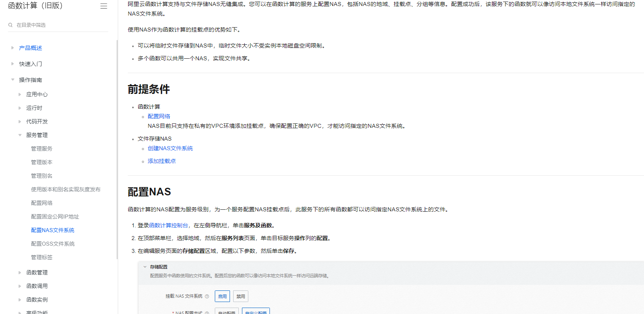644x314 pixels.
Task: Open the 管理版本 page
Action: tap(42, 162)
